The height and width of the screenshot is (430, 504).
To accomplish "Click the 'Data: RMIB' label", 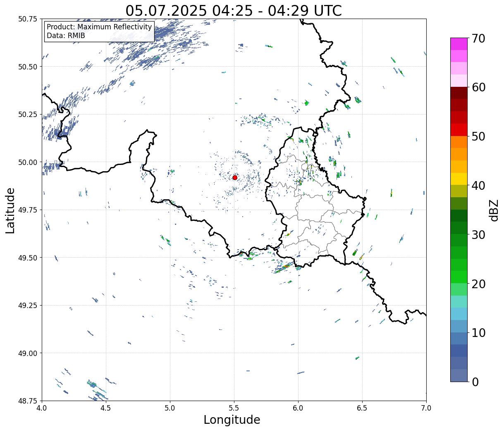I will (66, 36).
